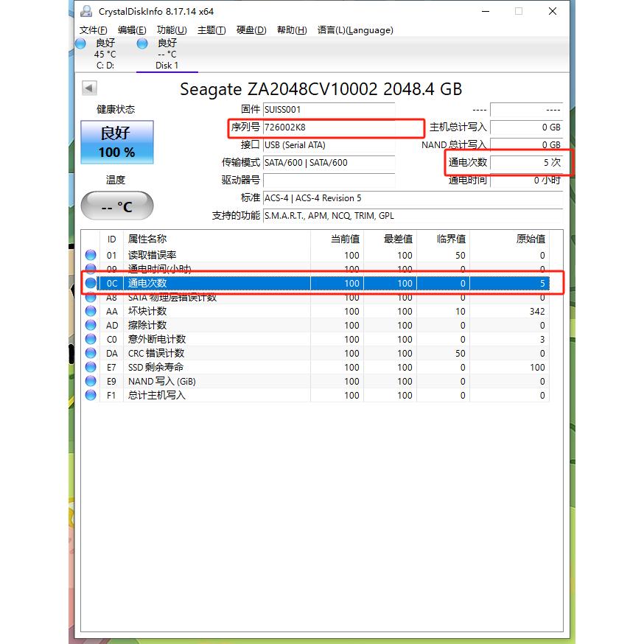
Task: Click the 固件 field SUISS001
Action: coord(329,110)
